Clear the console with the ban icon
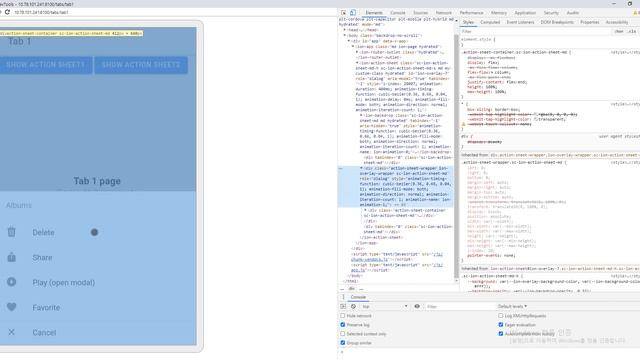The height and width of the screenshot is (360, 640). [353, 306]
